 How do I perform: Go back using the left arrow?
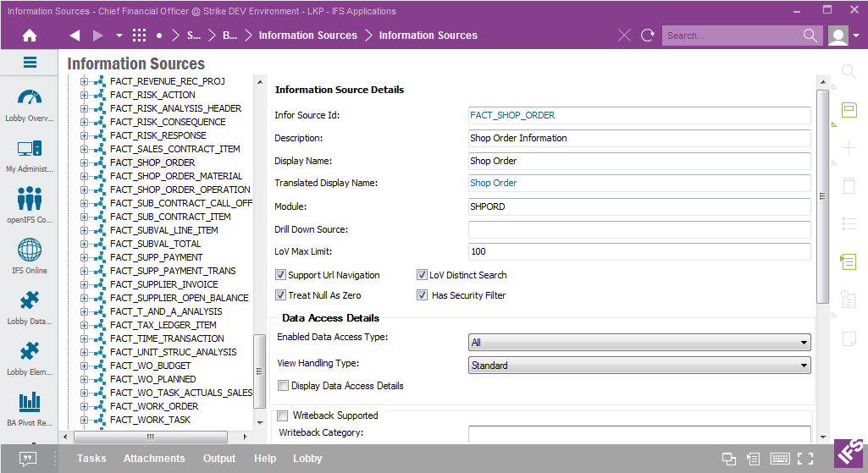click(x=75, y=36)
